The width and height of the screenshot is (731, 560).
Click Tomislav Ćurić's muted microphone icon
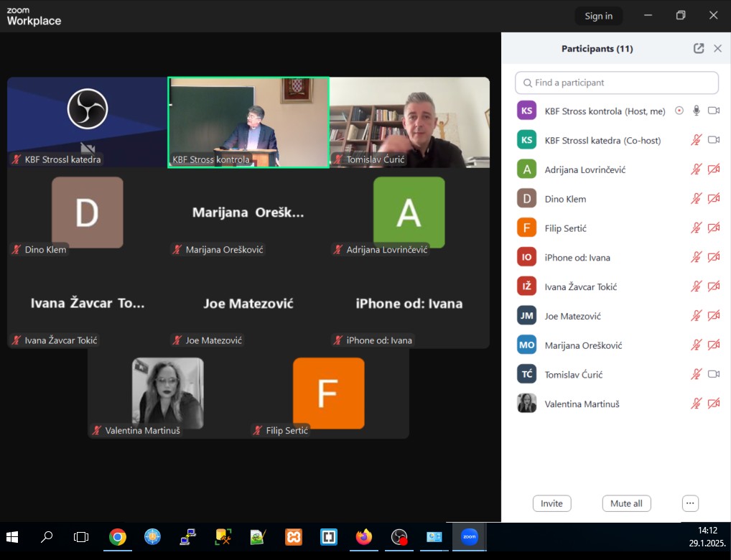696,374
